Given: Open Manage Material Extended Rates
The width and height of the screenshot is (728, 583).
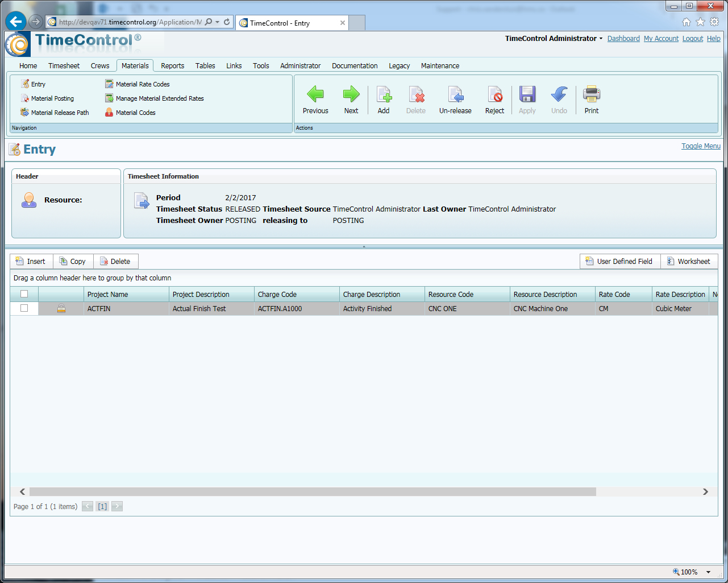Looking at the screenshot, I should point(159,98).
